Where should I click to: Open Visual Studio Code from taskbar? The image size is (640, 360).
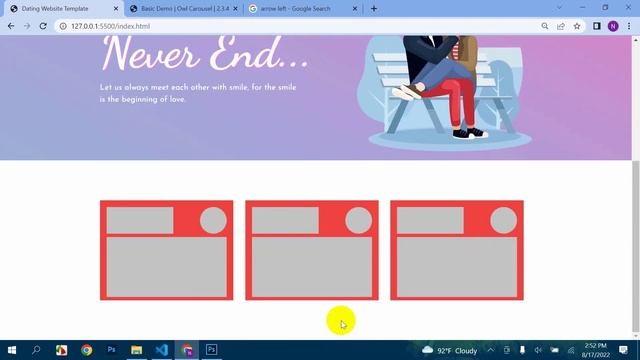[x=162, y=350]
